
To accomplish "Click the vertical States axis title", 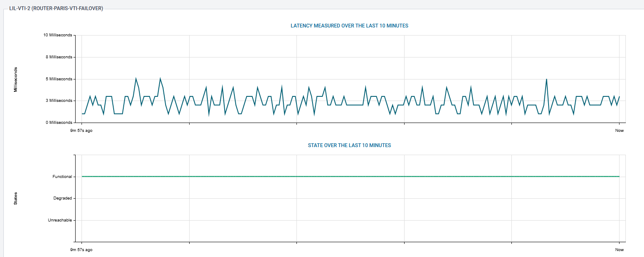I will click(x=16, y=199).
